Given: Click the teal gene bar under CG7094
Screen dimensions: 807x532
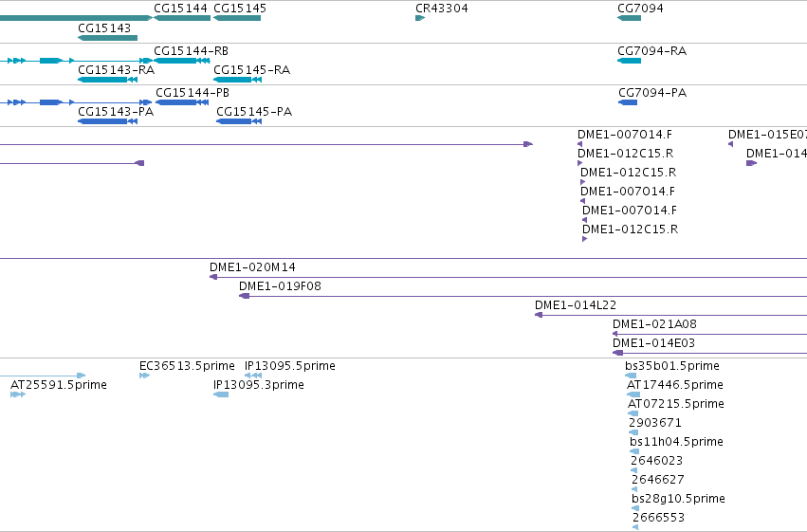Looking at the screenshot, I should click(x=629, y=18).
